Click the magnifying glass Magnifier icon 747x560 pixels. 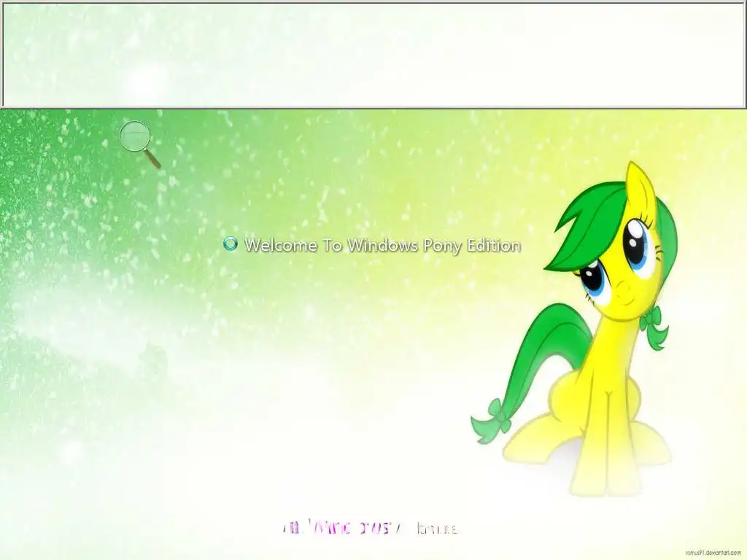[x=139, y=145]
